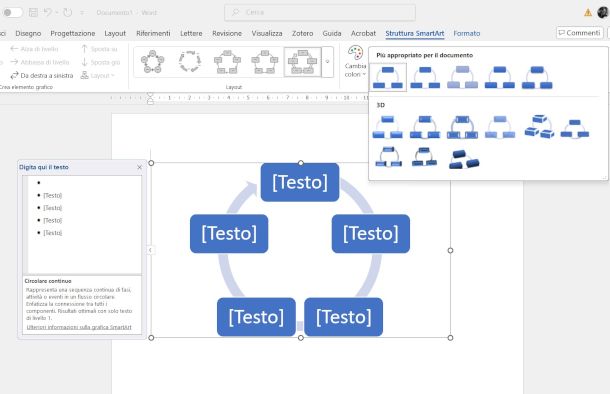The width and height of the screenshot is (610, 394).
Task: Click the Undo arrow icon
Action: click(x=47, y=12)
